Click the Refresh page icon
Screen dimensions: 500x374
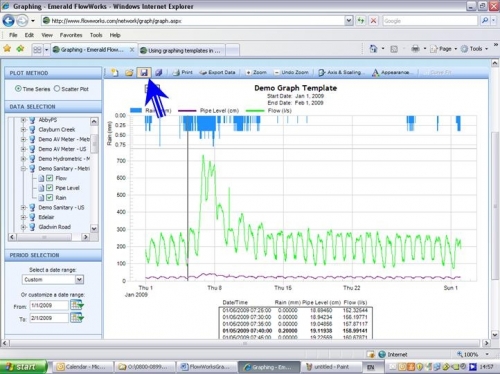(361, 21)
